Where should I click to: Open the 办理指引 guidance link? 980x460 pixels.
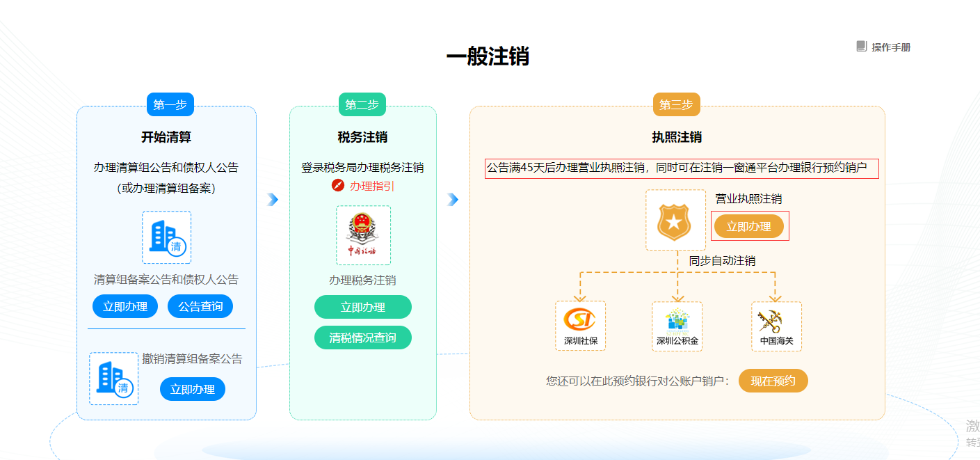tap(372, 186)
